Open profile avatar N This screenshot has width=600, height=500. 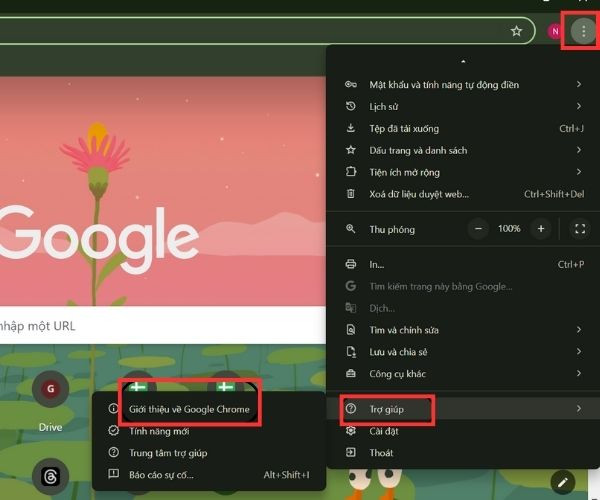pos(554,31)
